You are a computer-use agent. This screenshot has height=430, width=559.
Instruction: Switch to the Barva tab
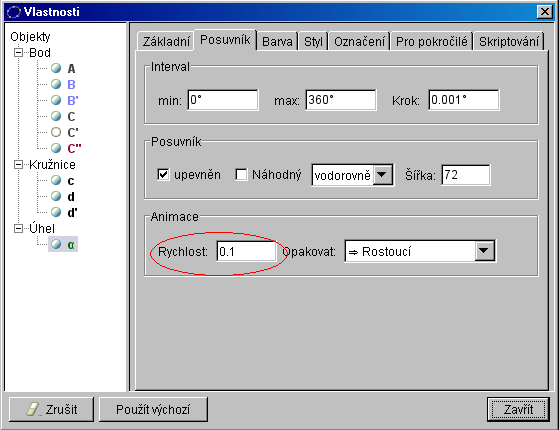[x=277, y=42]
